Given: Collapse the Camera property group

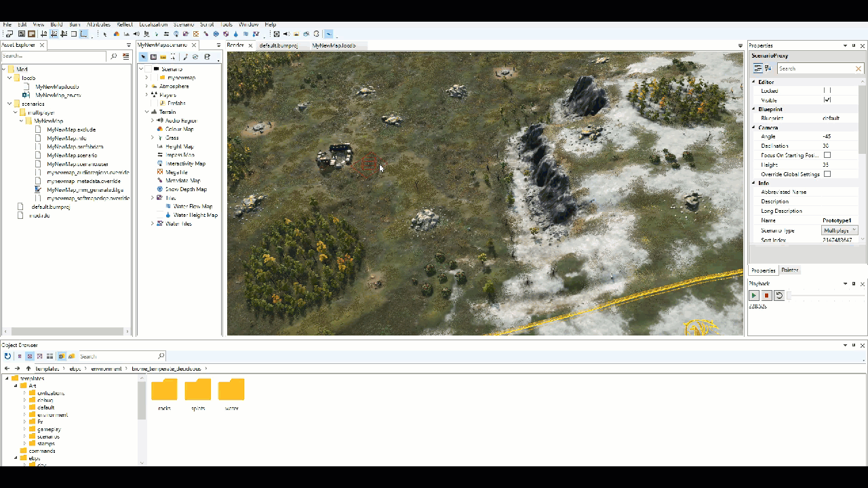Looking at the screenshot, I should pos(753,127).
